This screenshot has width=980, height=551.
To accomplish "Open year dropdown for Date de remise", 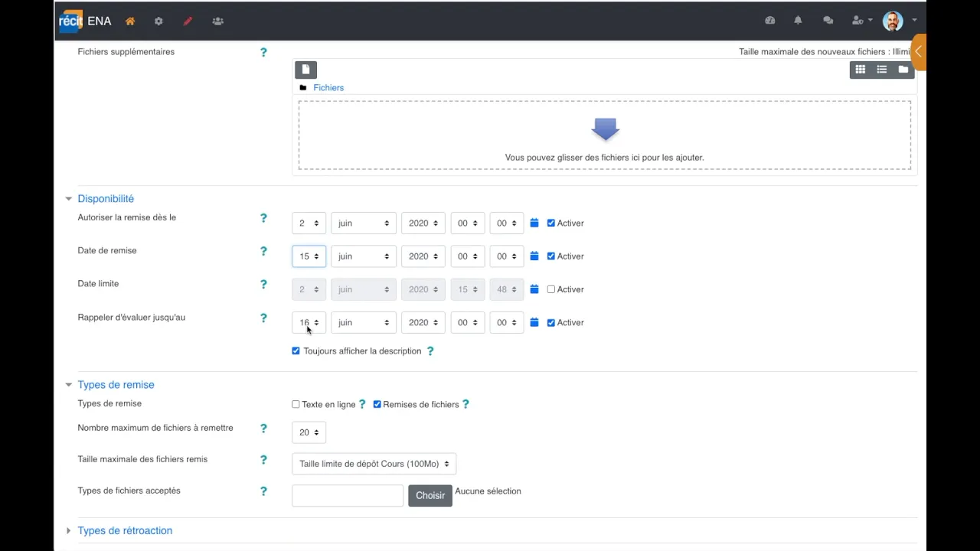I will pos(423,256).
